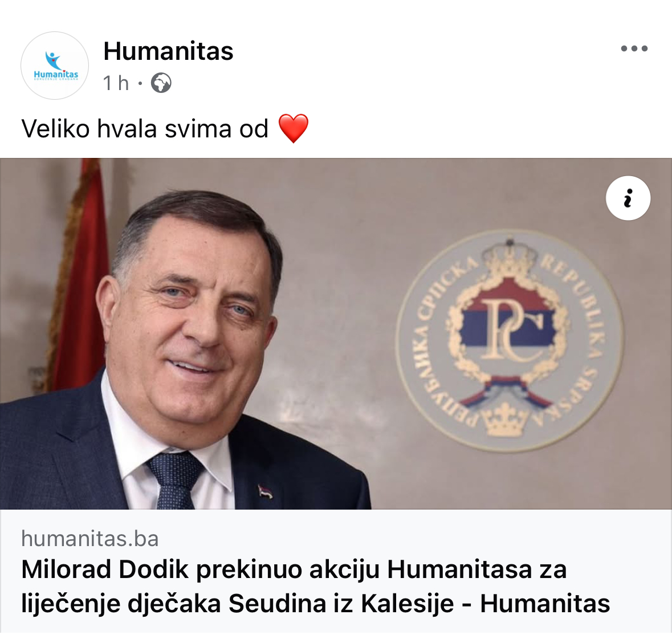Click the info "i" icon on preview image
The height and width of the screenshot is (643, 672).
628,198
